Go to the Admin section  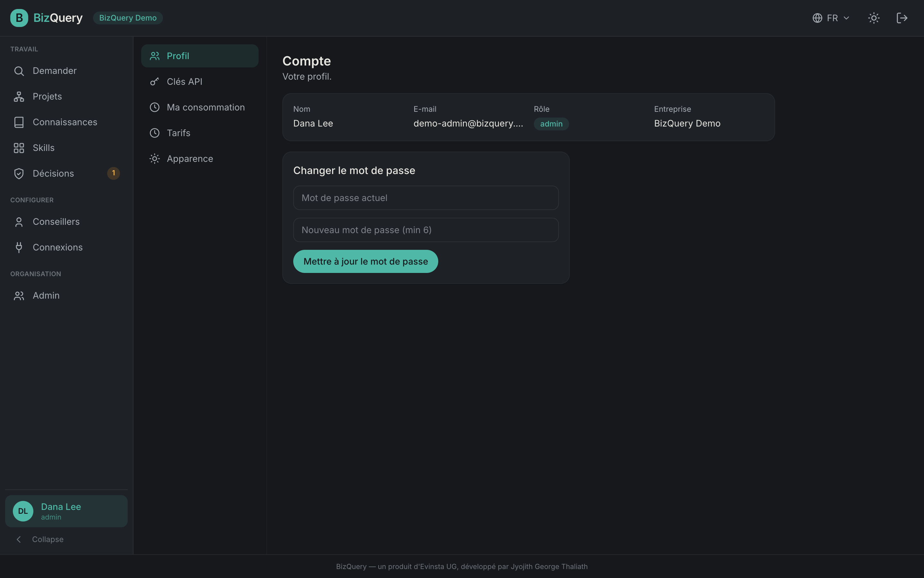pos(66,296)
